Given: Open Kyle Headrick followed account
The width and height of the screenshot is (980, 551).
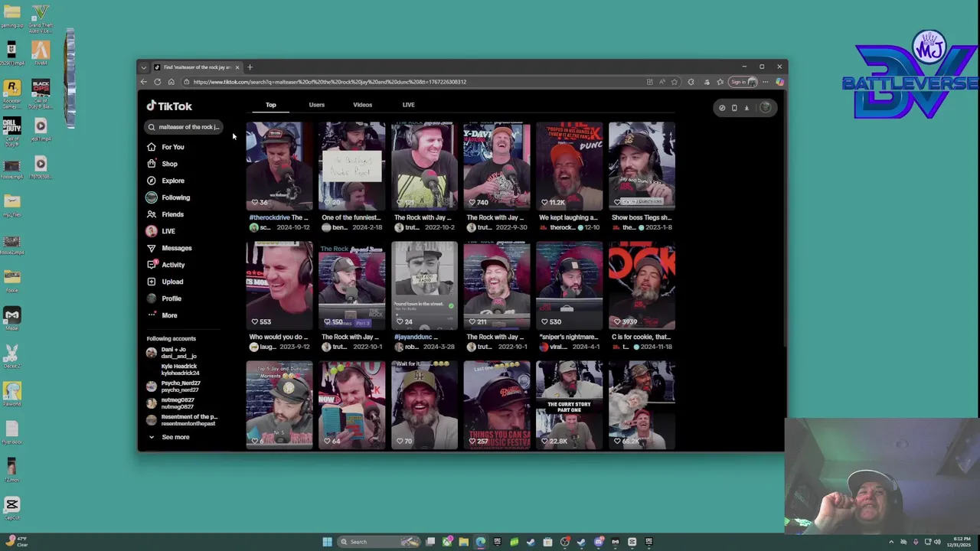Looking at the screenshot, I should click(x=178, y=370).
